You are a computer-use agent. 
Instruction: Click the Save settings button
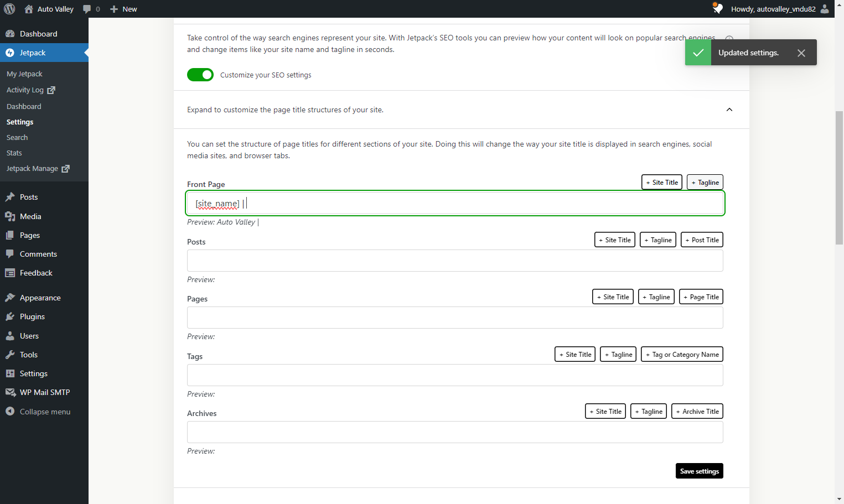tap(700, 471)
